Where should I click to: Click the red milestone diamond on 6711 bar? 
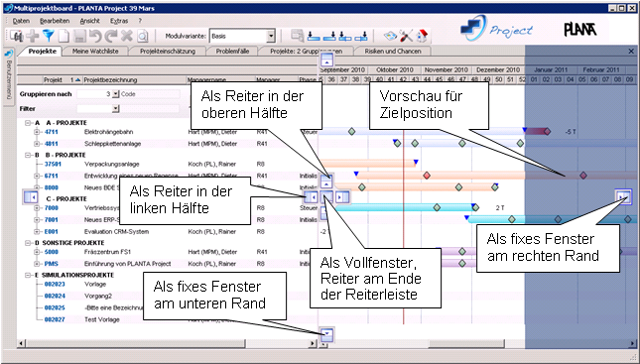click(x=427, y=176)
